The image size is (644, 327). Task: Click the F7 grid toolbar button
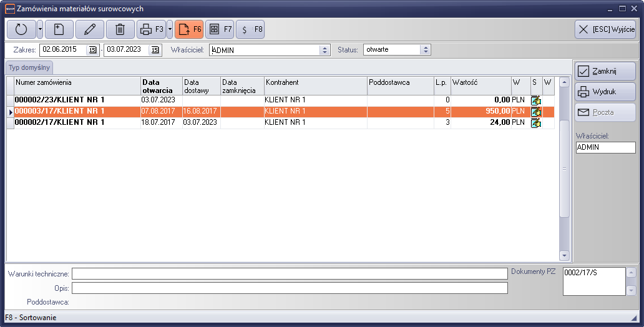pyautogui.click(x=220, y=29)
